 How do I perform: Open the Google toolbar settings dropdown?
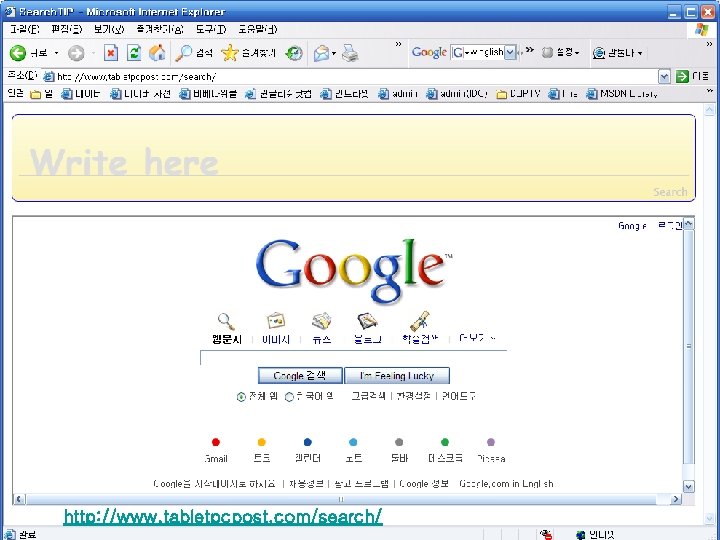point(577,53)
